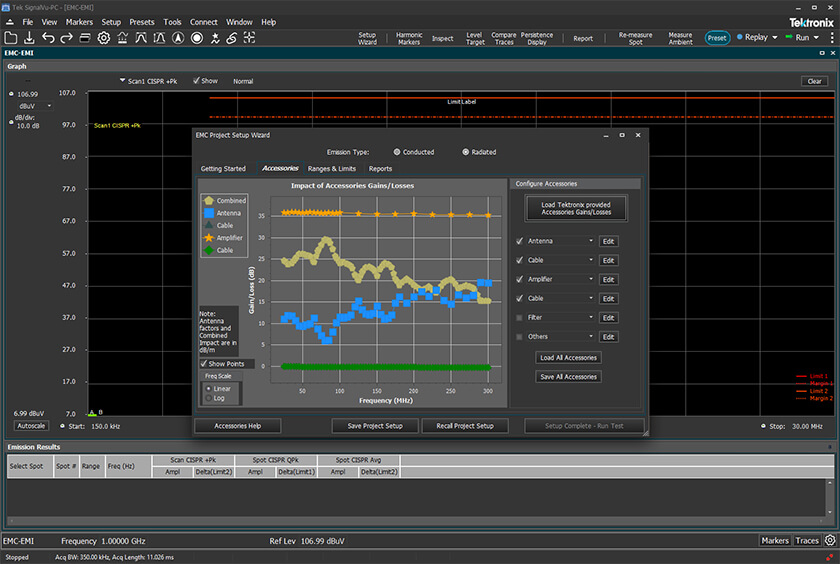Click the save/download icon in toolbar
This screenshot has height=564, width=840.
coord(29,38)
